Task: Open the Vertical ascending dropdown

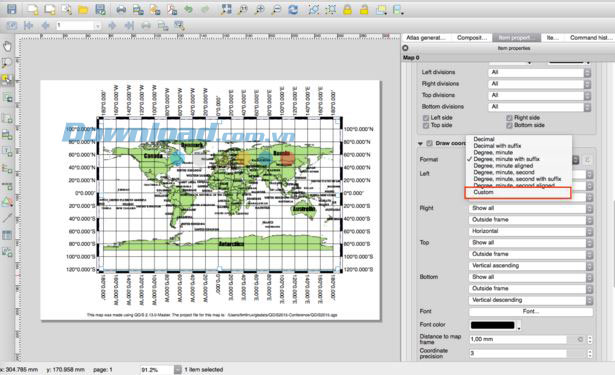Action: tap(531, 266)
